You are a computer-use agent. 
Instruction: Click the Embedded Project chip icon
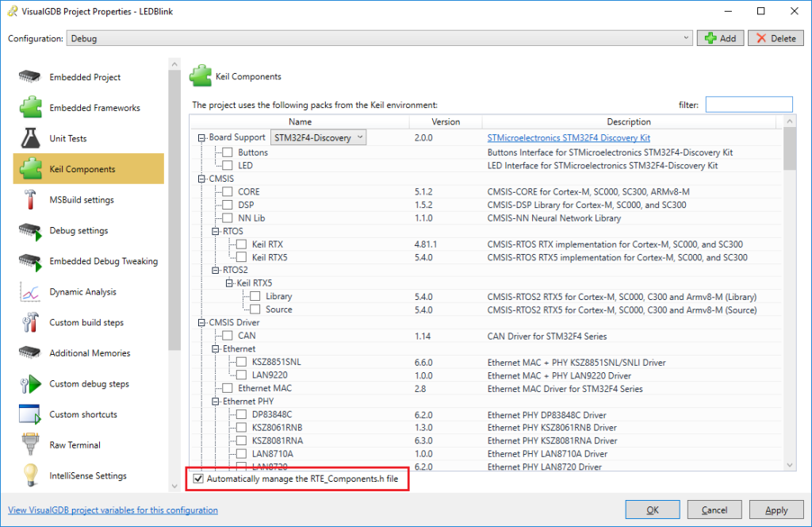pyautogui.click(x=30, y=77)
